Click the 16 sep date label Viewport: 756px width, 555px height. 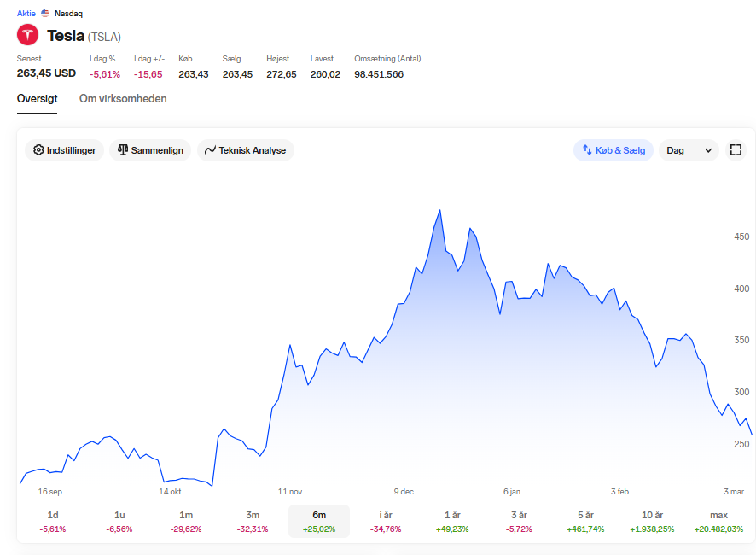coord(50,491)
